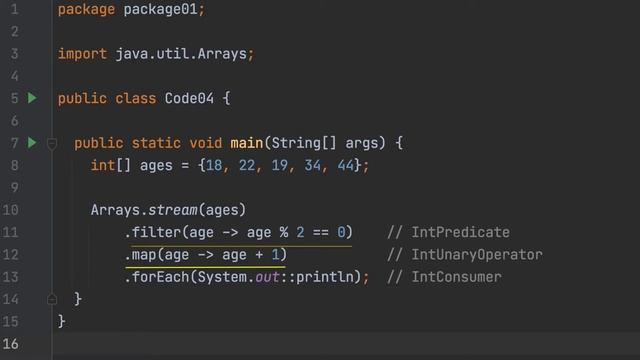640x360 pixels.
Task: Select line number 8 in gutter
Action: (x=14, y=165)
